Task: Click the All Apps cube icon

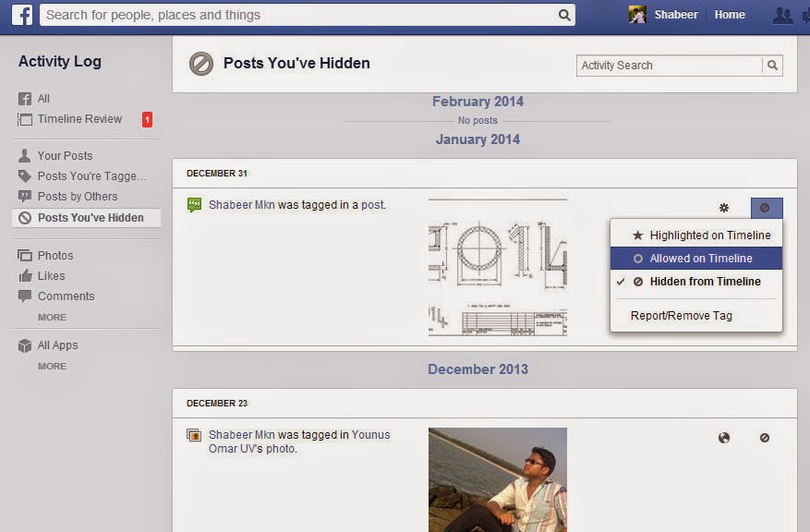Action: [24, 345]
